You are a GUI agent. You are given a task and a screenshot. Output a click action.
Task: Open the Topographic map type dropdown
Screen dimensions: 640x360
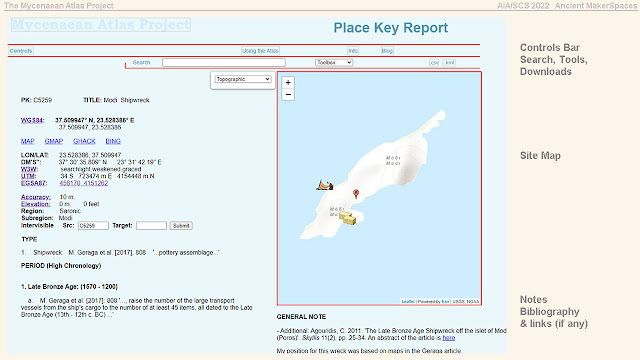tap(243, 79)
